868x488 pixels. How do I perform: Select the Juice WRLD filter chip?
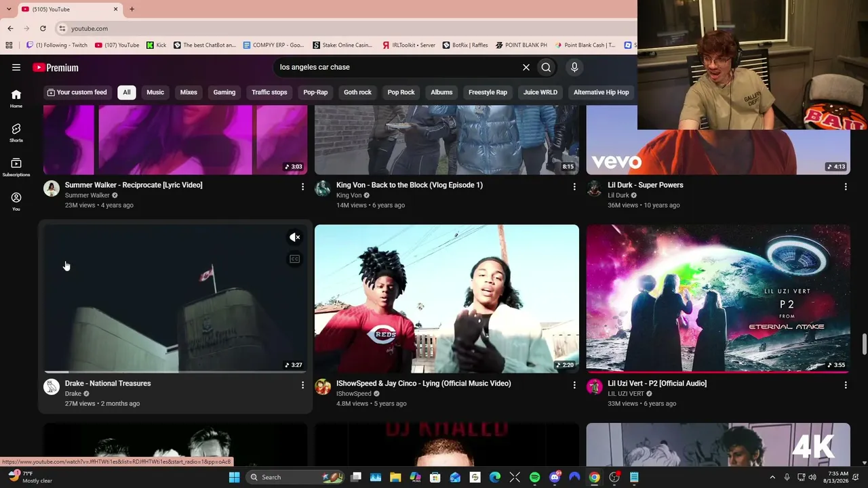540,92
